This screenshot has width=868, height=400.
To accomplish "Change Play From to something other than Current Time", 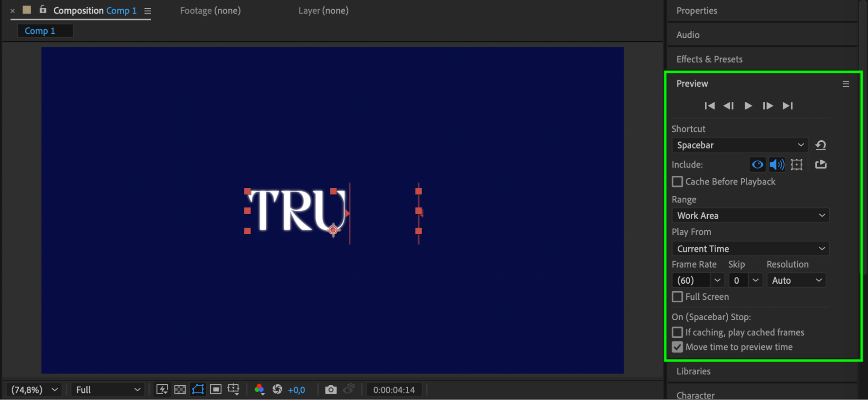I will (x=750, y=248).
